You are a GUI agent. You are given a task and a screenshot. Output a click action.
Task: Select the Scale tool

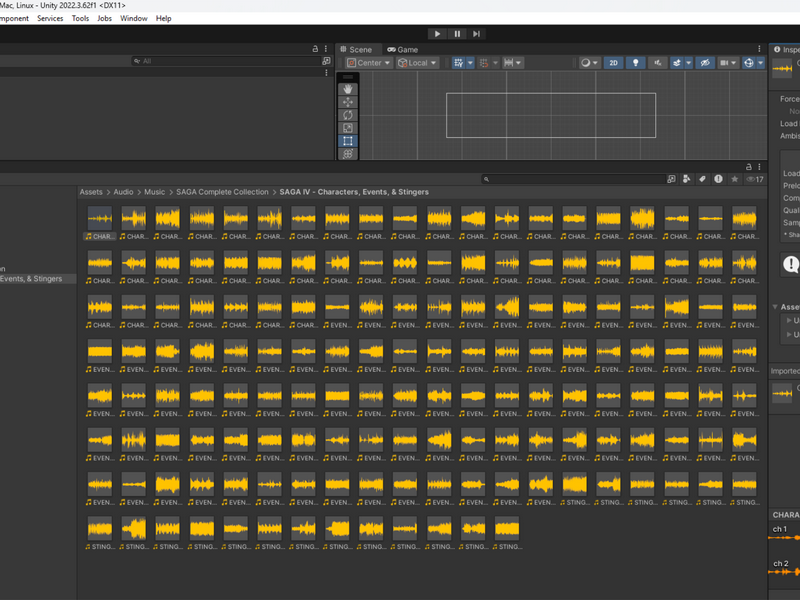coord(348,128)
